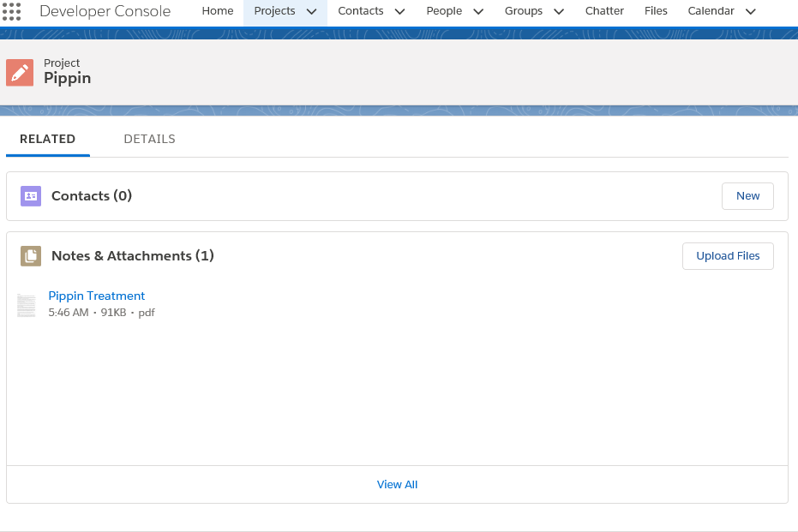Image resolution: width=798 pixels, height=532 pixels.
Task: Open the Calendar navigation tab
Action: coord(711,10)
